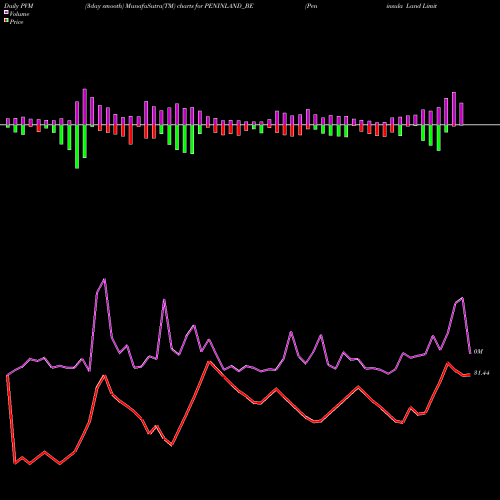Click the '0M' volume end label
The width and height of the screenshot is (500, 500).
478,352
